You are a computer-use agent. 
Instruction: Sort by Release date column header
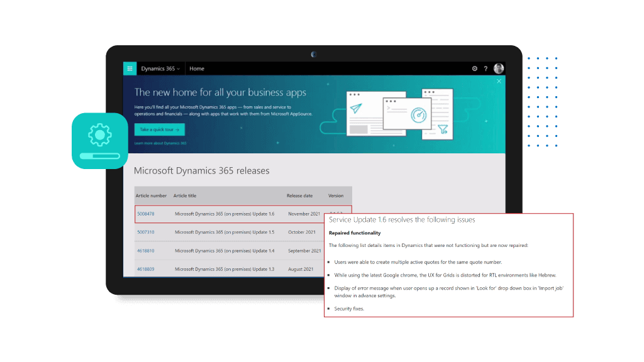tap(299, 196)
